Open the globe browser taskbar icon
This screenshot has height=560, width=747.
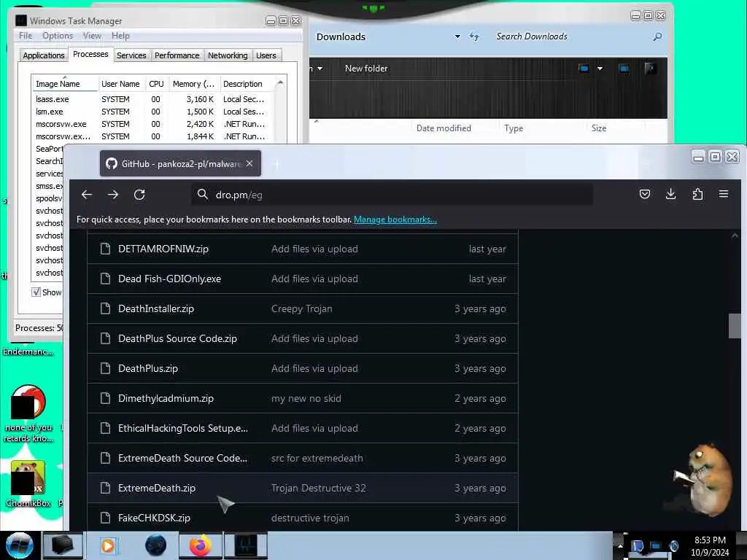[x=155, y=545]
